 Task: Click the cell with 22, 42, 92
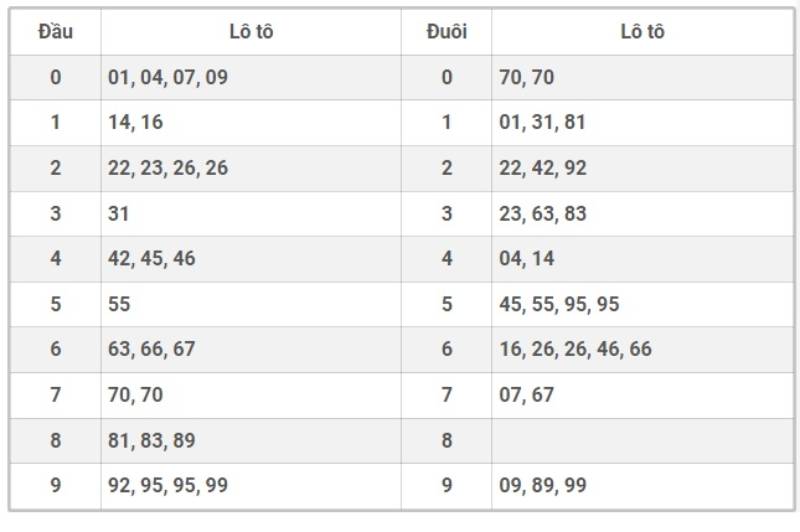tap(542, 168)
